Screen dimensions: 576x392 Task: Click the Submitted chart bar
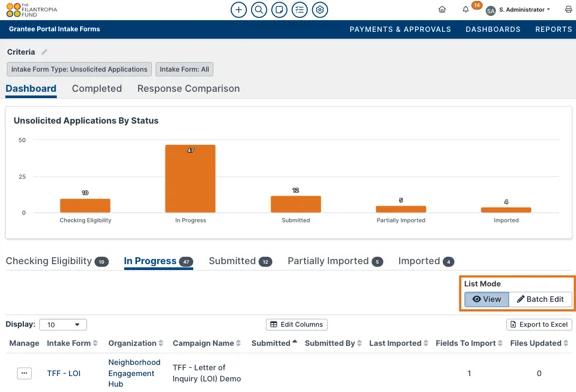296,204
